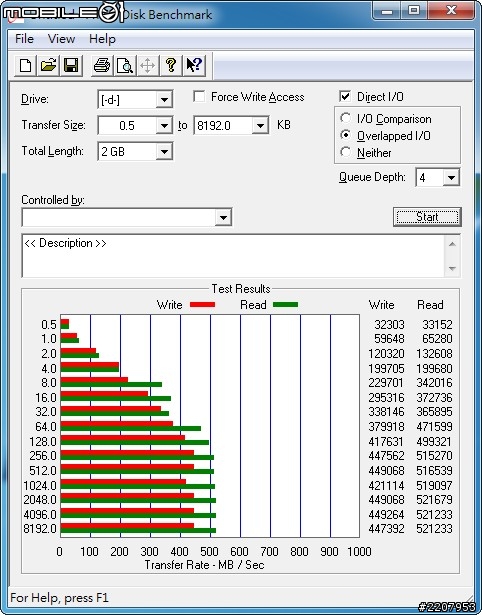Open the 8192.0 transfer size dropdown

[260, 126]
